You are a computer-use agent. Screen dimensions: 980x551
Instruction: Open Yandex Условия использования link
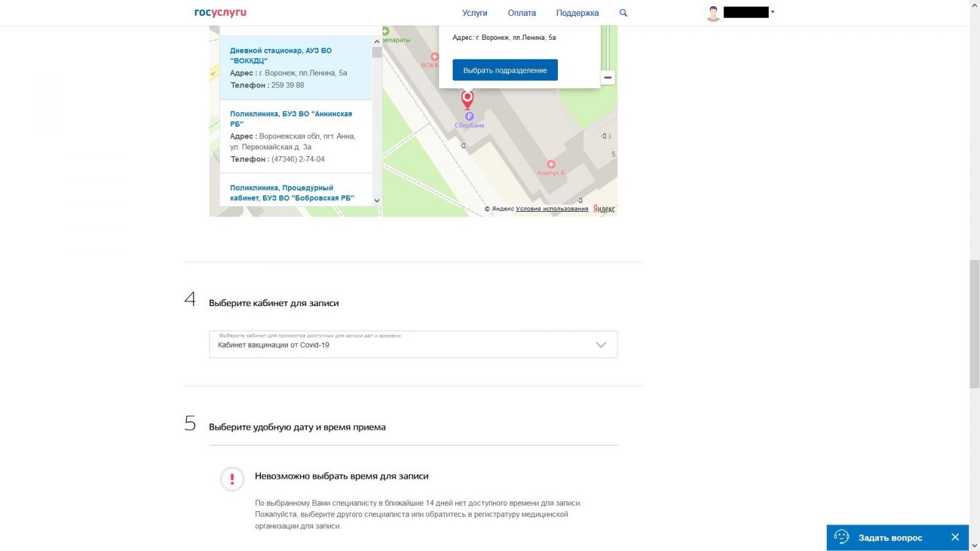pyautogui.click(x=552, y=209)
